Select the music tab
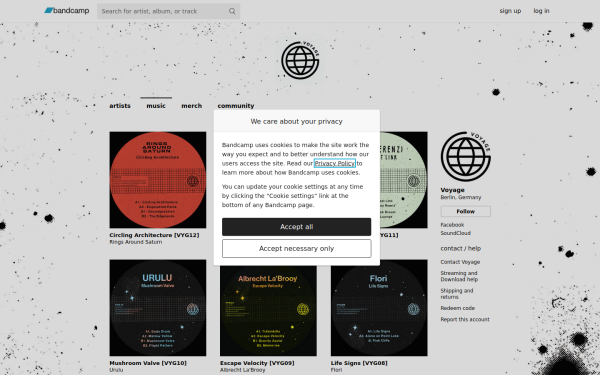 pos(156,106)
